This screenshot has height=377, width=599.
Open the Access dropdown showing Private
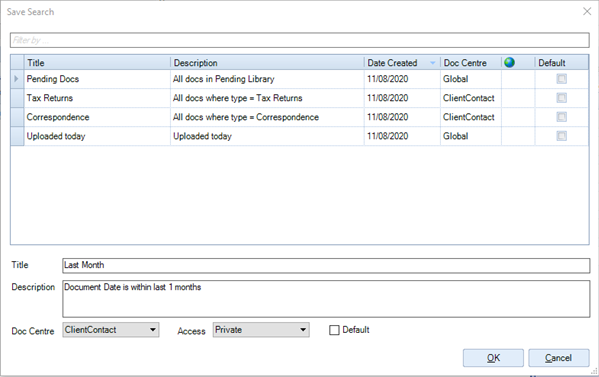click(x=261, y=330)
